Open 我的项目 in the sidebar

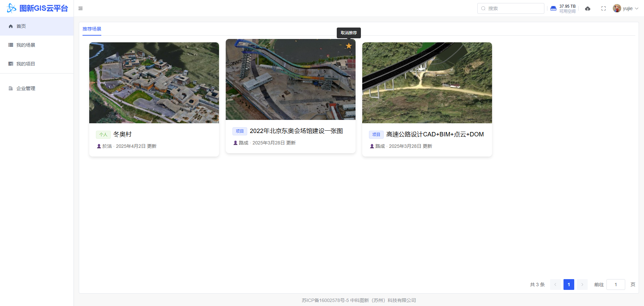click(x=37, y=64)
